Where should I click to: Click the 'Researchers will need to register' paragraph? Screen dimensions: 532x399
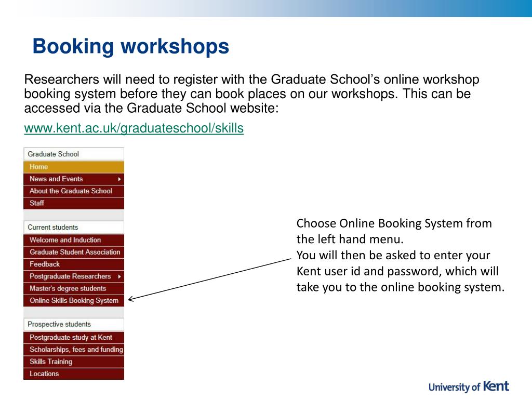point(251,94)
